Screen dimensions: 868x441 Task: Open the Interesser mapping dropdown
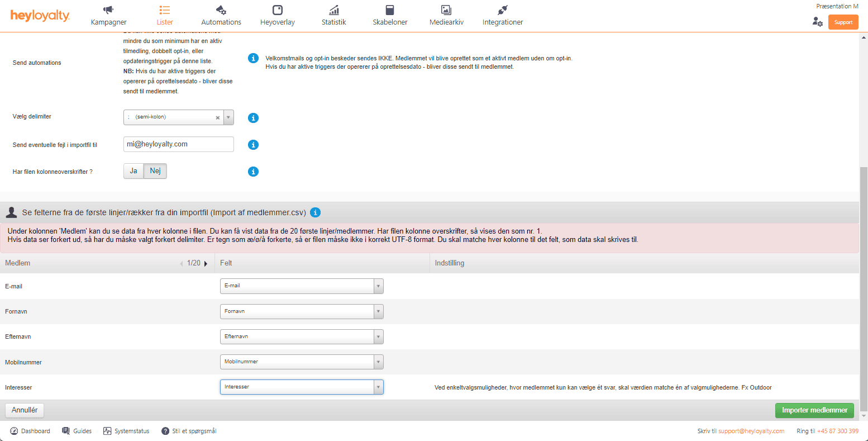point(378,387)
